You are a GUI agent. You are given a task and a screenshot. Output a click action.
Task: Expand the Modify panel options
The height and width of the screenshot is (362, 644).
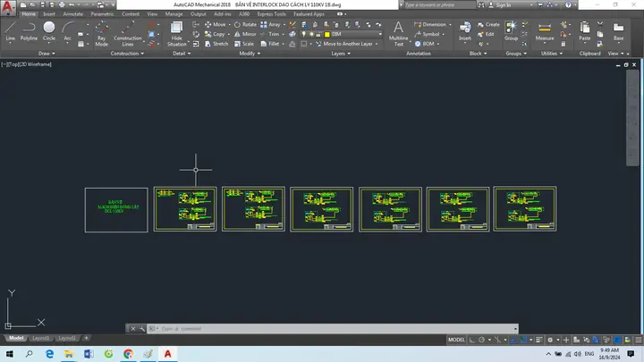coord(250,54)
